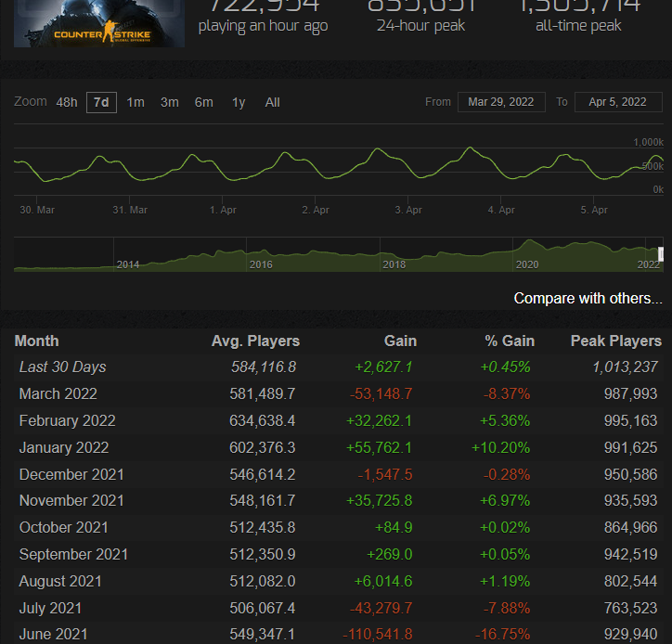The width and height of the screenshot is (672, 644).
Task: Click the Avg. Players column header
Action: 255,341
